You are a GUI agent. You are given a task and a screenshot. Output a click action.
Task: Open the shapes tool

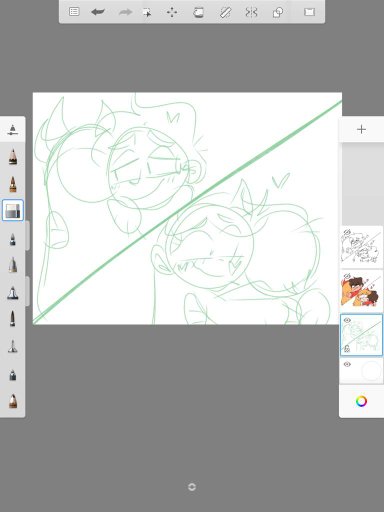coord(278,12)
